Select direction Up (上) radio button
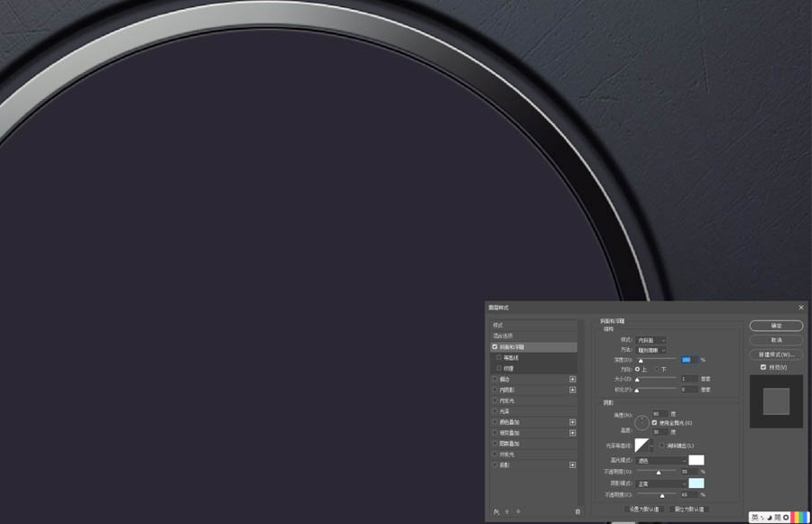Screen dimensions: 812x524 point(638,369)
